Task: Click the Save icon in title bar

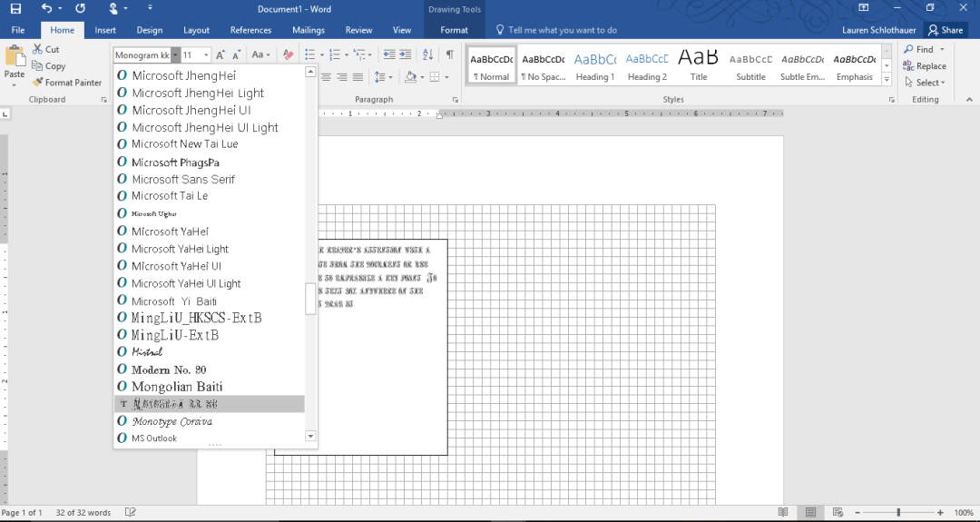Action: click(x=15, y=9)
